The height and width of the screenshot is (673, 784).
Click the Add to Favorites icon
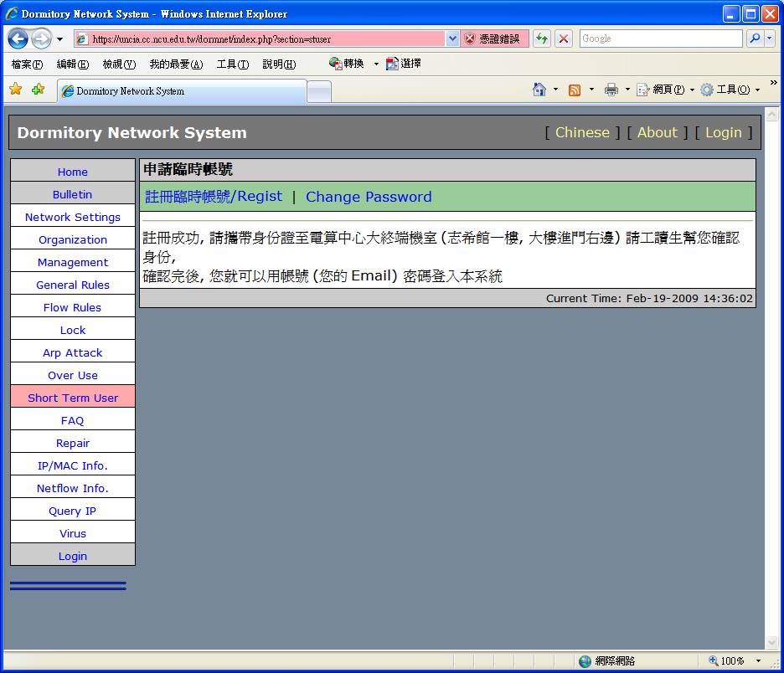coord(38,90)
